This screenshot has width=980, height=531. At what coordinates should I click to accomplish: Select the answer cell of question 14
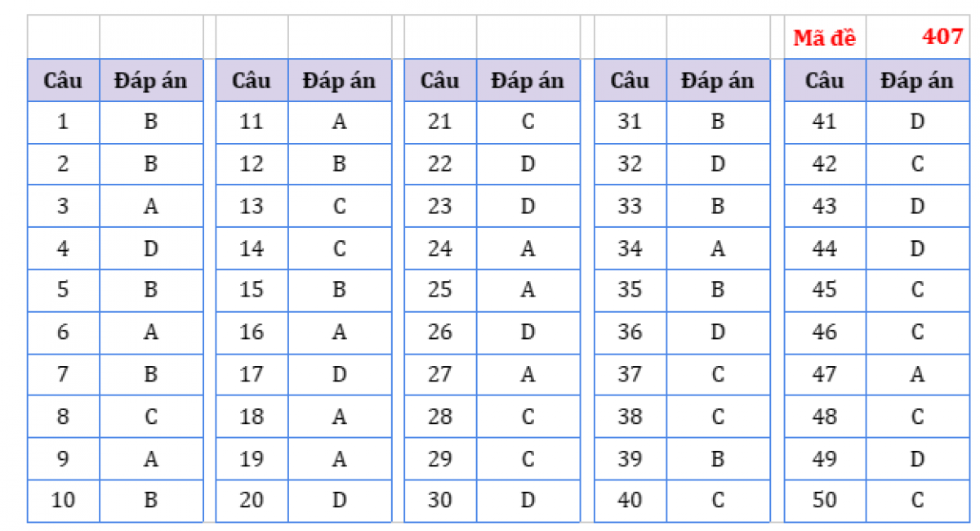tap(340, 249)
